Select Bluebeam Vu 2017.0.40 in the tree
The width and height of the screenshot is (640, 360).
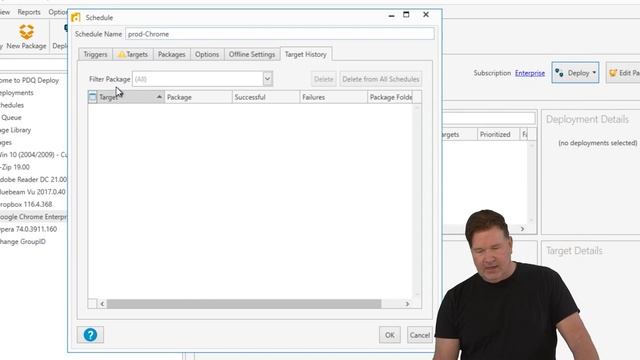pyautogui.click(x=33, y=192)
